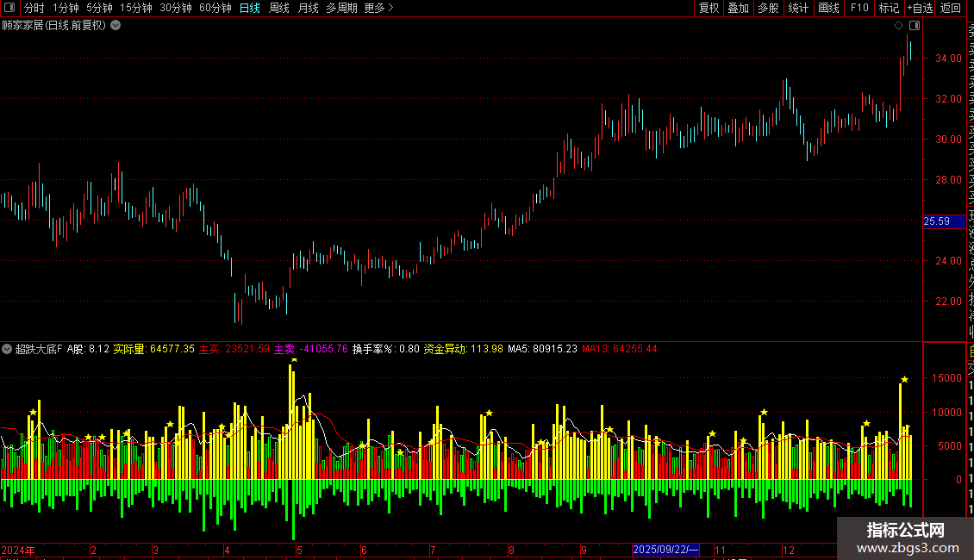Screen dimensions: 974x560
Task: Add stock with +自选 button
Action: coord(921,8)
